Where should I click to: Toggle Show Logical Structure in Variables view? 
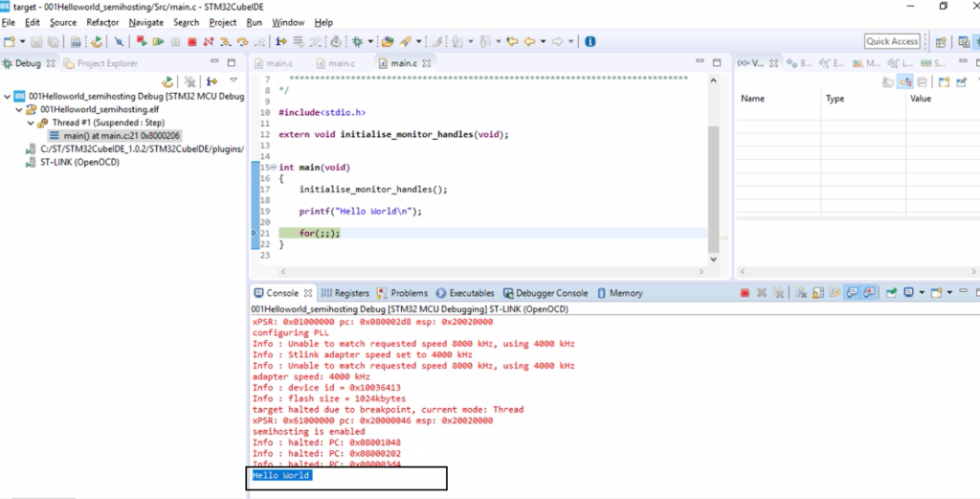pos(904,82)
